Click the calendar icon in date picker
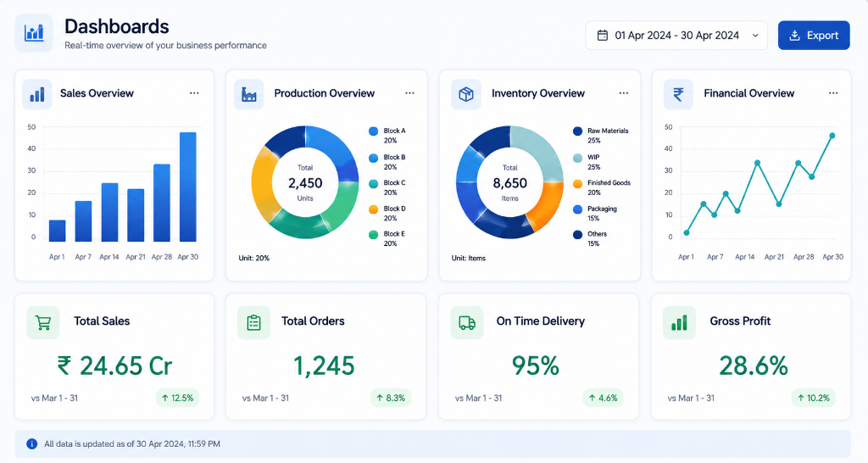The image size is (868, 463). [x=603, y=36]
